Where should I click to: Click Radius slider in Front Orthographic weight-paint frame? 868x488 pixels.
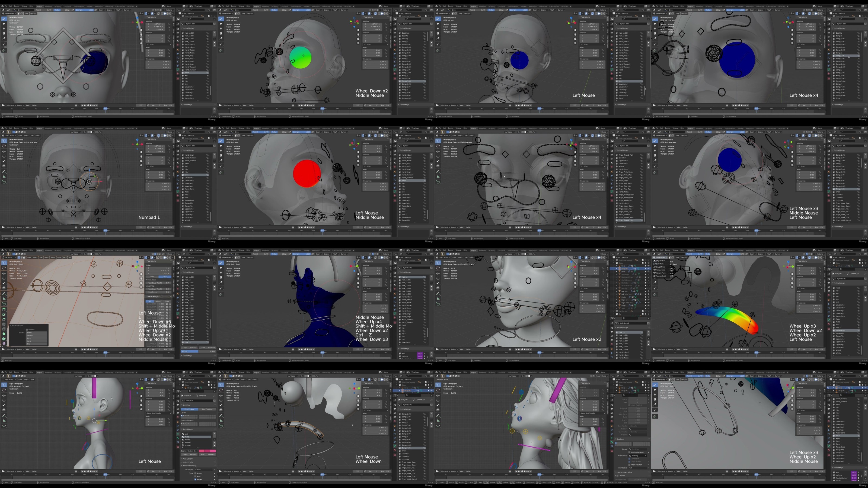click(x=62, y=10)
